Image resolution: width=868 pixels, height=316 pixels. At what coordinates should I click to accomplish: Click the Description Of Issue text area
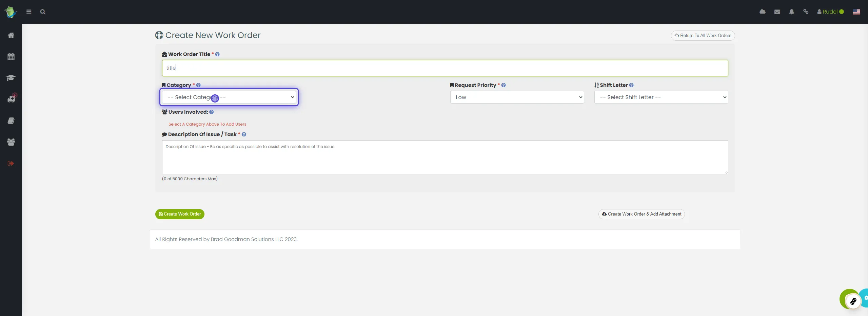tap(445, 157)
